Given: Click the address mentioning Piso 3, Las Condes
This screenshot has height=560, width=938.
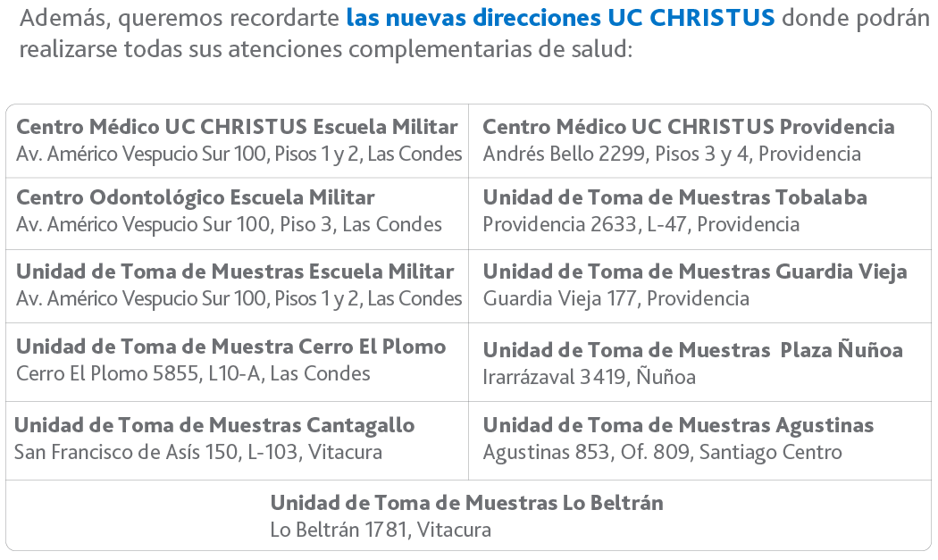Looking at the screenshot, I should click(x=229, y=224).
